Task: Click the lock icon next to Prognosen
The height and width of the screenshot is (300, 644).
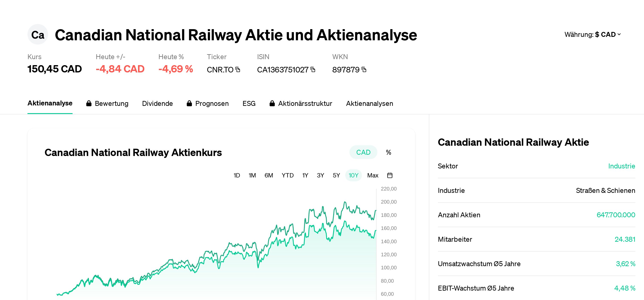Action: tap(189, 103)
